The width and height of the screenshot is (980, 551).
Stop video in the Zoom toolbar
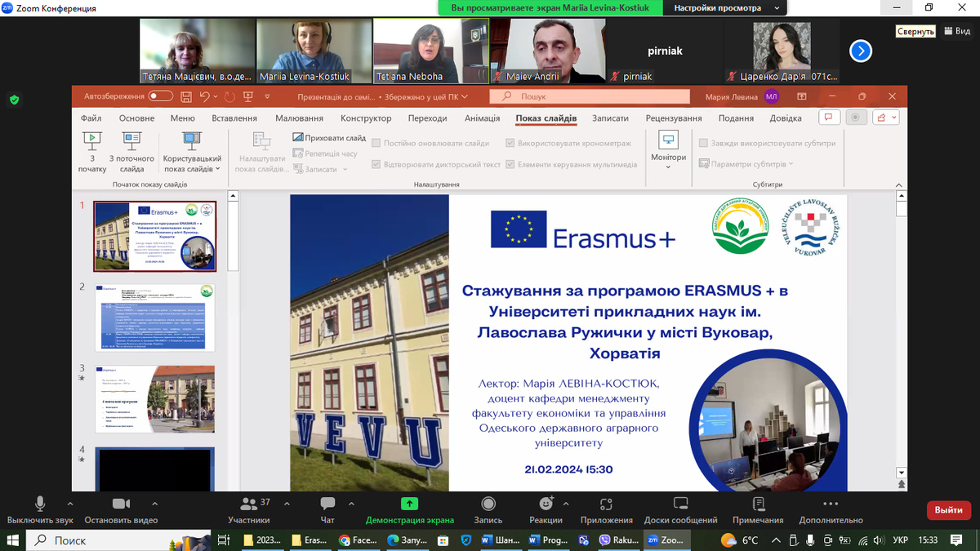[x=121, y=510]
